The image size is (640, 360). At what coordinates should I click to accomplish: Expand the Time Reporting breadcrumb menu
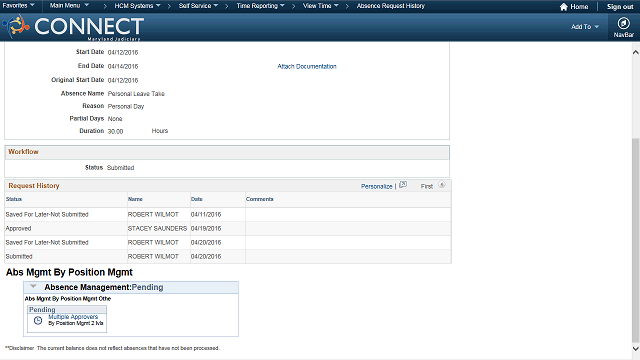point(260,6)
